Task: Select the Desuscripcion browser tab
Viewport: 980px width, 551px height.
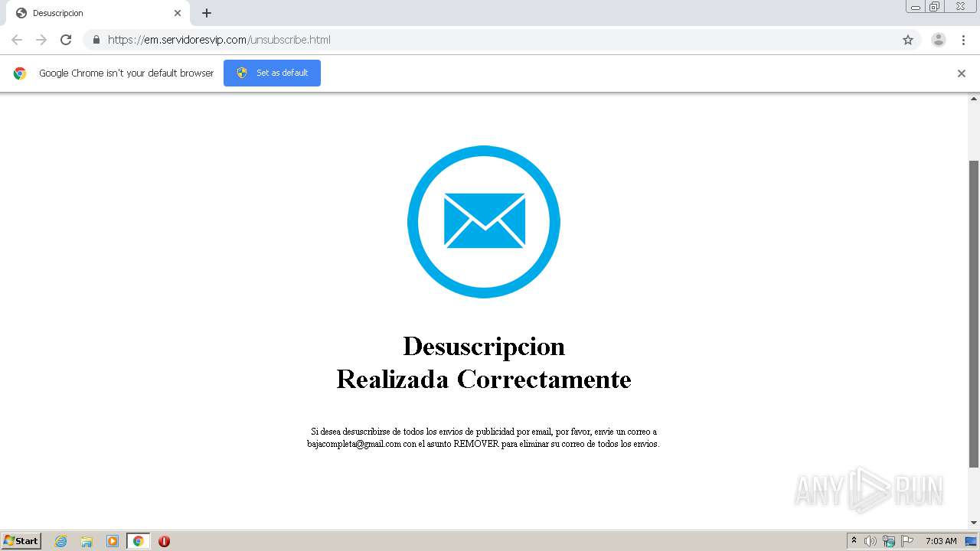Action: pos(98,13)
